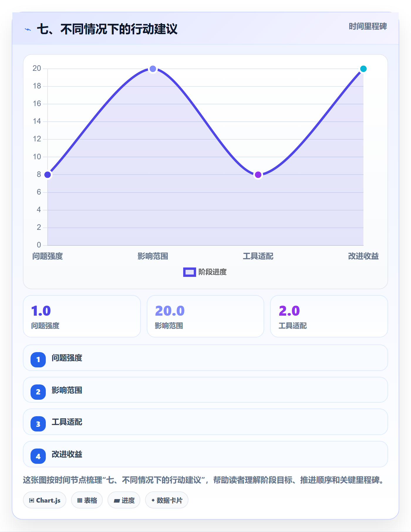
Task: Click the 改进收益 x-axis label
Action: point(363,256)
